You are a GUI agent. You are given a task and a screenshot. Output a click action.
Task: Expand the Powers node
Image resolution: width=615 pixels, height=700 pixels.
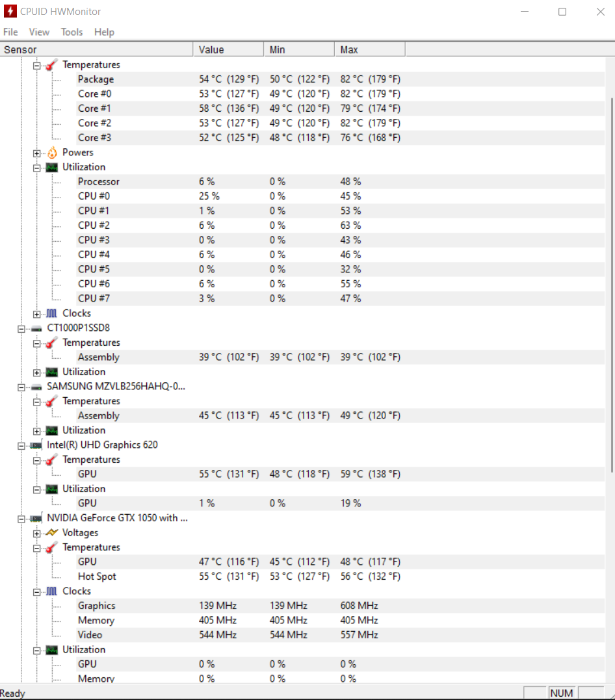(x=36, y=153)
